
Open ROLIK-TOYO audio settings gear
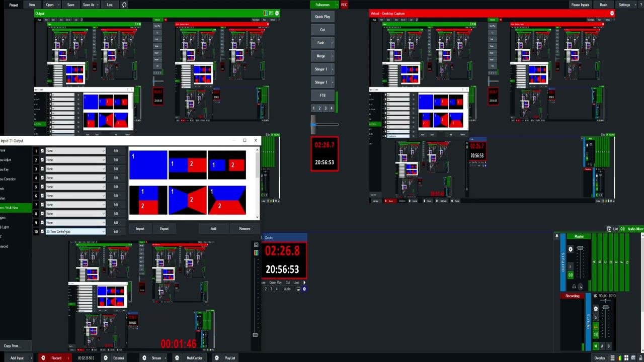596,309
